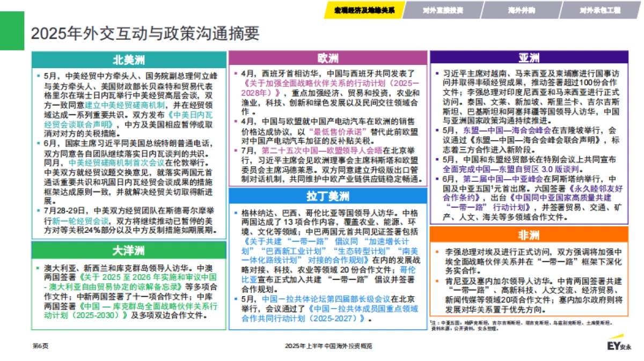
Task: Switch to the 对外直接投资 tab
Action: coord(444,9)
